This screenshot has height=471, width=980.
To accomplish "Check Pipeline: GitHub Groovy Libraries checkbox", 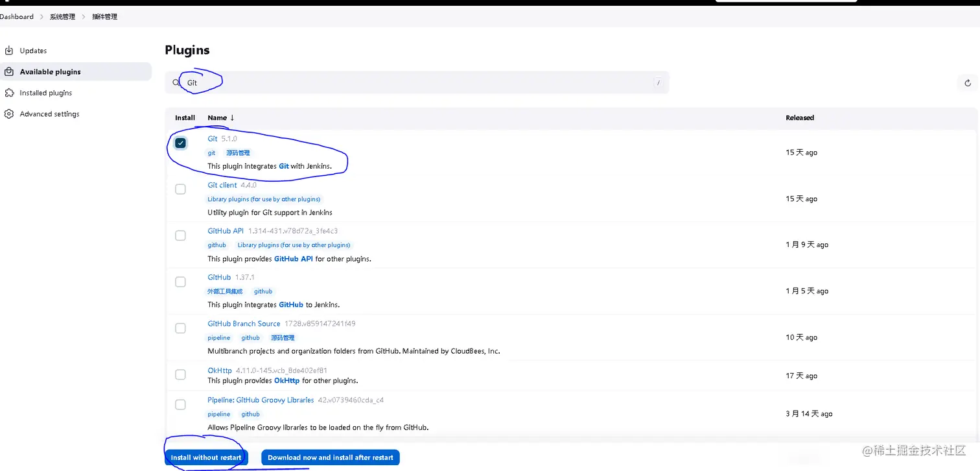I will click(x=180, y=404).
